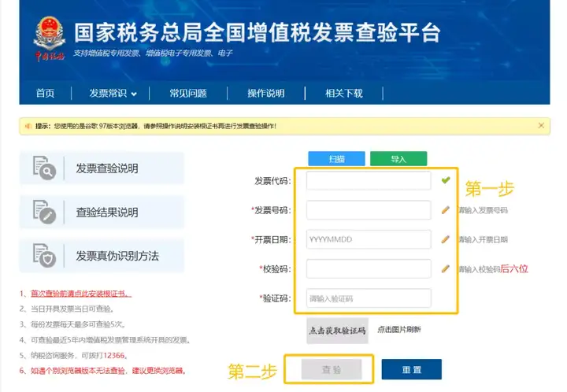Click the 请输入开票日期 hint text
The image size is (567, 392).
click(x=483, y=239)
